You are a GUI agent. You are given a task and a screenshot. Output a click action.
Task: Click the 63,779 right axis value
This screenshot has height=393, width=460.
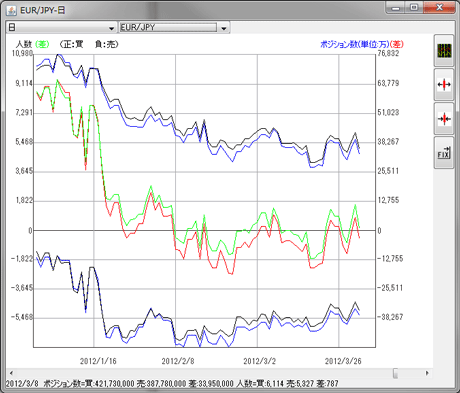tap(388, 83)
